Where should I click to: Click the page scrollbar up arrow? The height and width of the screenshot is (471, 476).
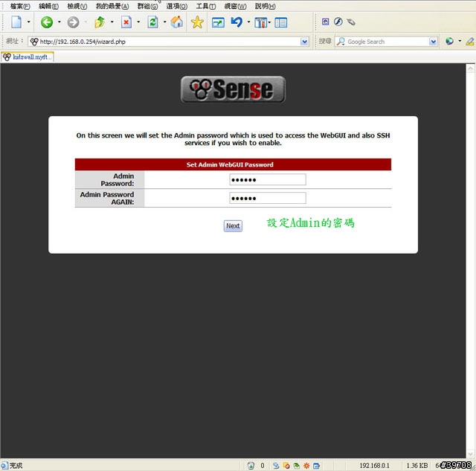pyautogui.click(x=470, y=68)
